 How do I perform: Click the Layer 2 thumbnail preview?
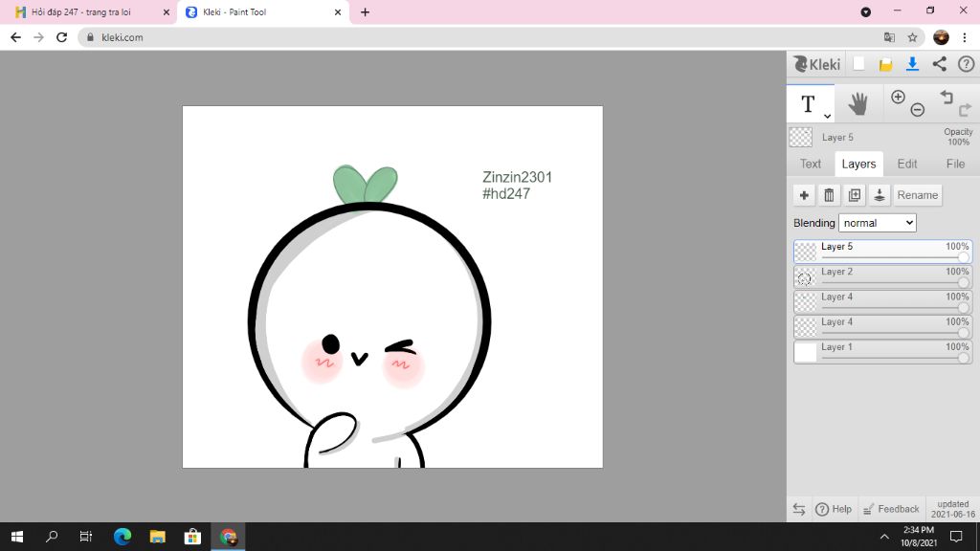click(x=805, y=276)
